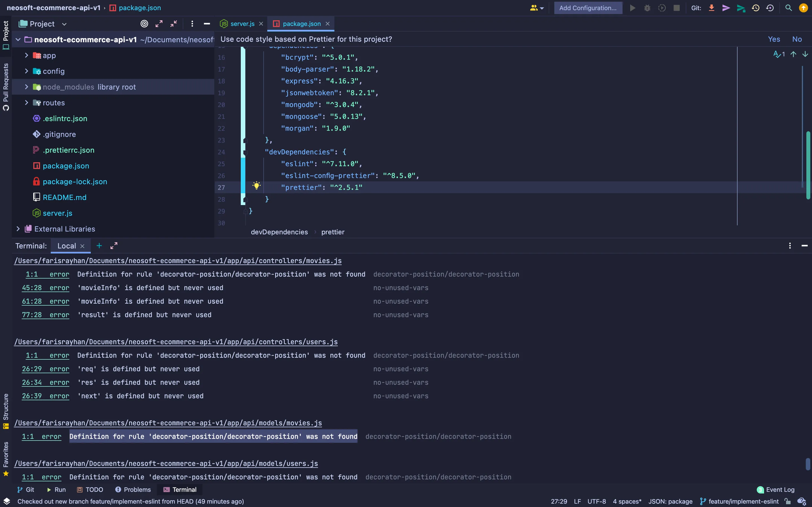Screen dimensions: 812x507
Task: Open Problems tool window tab
Action: pos(133,490)
